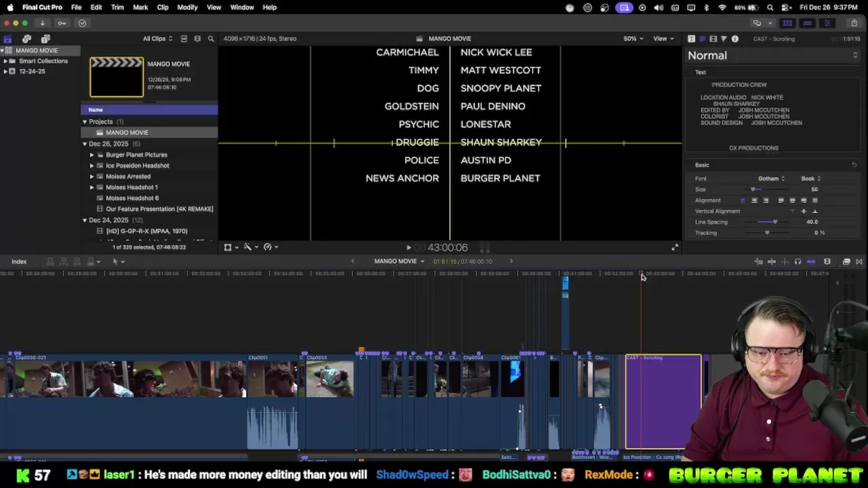The height and width of the screenshot is (488, 868).
Task: Open the Keyword Editor key icon
Action: click(x=62, y=23)
